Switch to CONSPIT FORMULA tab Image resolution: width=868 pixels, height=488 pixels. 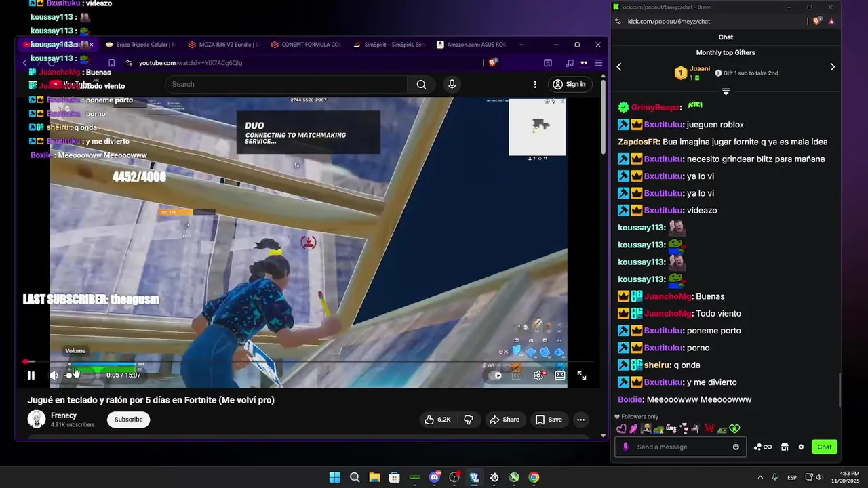point(306,45)
